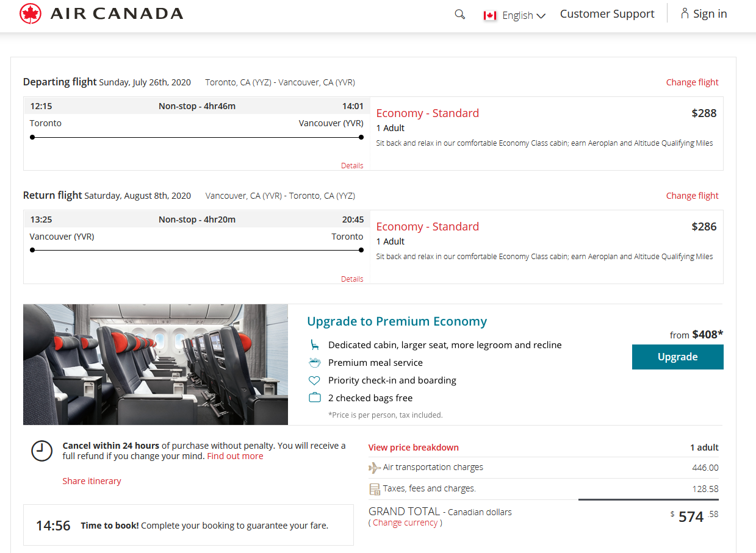Click the Air Canada maple leaf logo
Image resolution: width=756 pixels, height=553 pixels.
pyautogui.click(x=31, y=13)
